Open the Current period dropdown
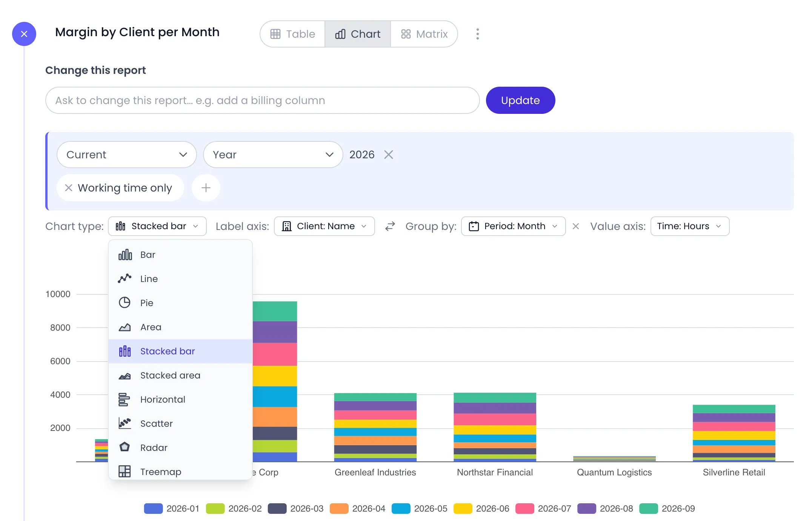 [x=127, y=155]
